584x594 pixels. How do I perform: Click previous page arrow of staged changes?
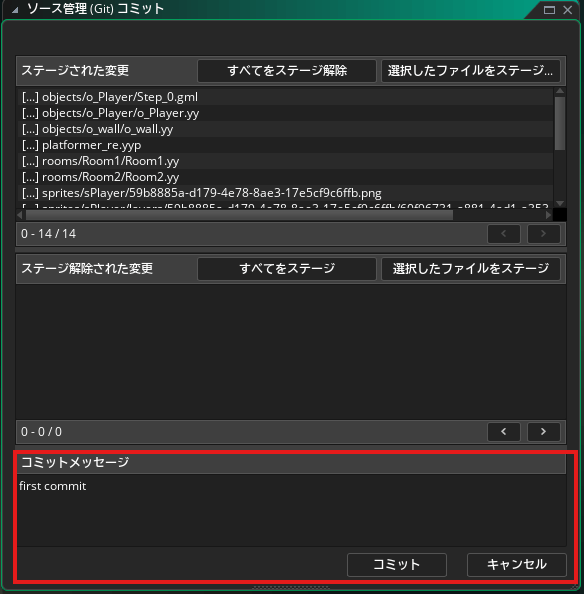tap(504, 234)
